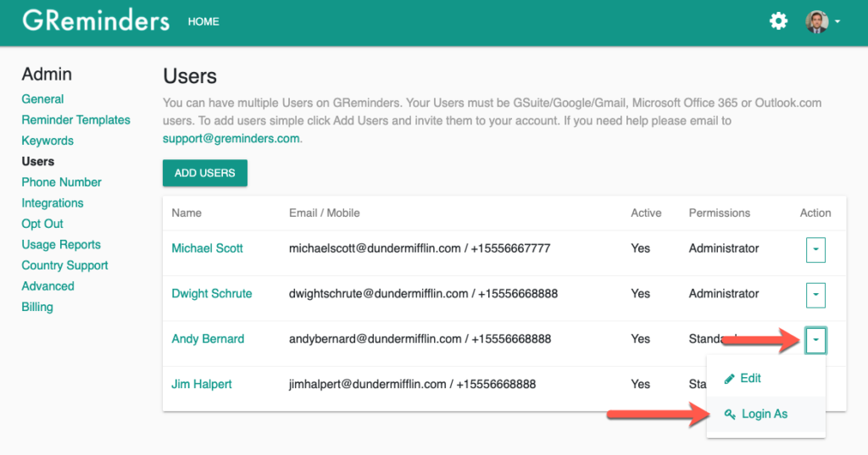Open Integrations section
The image size is (868, 455).
coord(53,203)
